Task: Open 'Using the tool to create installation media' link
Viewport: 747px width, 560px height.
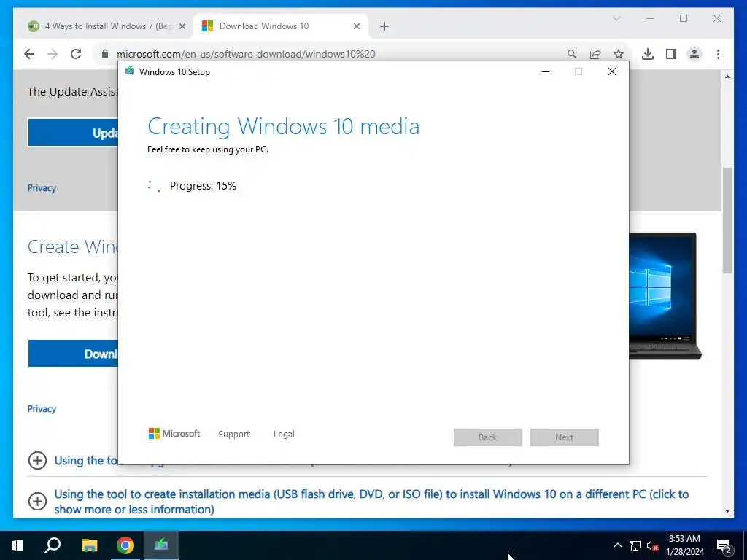Action: point(371,502)
